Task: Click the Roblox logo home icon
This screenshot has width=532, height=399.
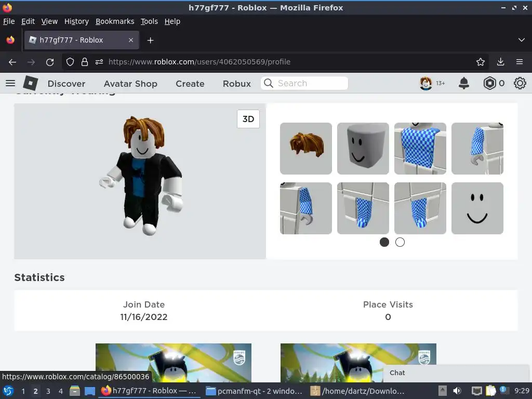Action: pos(31,83)
